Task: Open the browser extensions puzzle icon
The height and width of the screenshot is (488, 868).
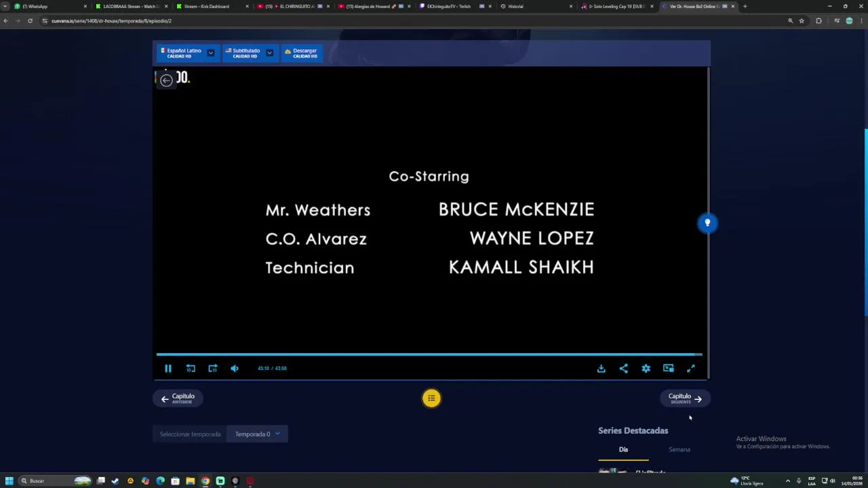Action: click(x=818, y=20)
